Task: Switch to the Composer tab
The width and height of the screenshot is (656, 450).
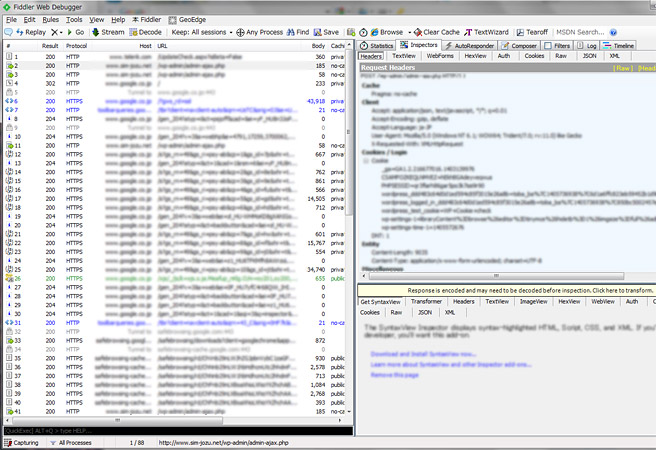Action: 519,46
